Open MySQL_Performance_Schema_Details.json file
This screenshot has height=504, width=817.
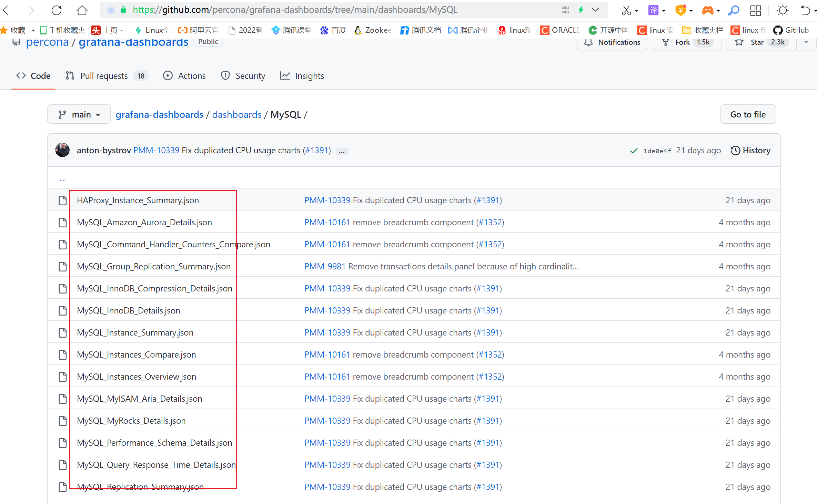click(154, 443)
